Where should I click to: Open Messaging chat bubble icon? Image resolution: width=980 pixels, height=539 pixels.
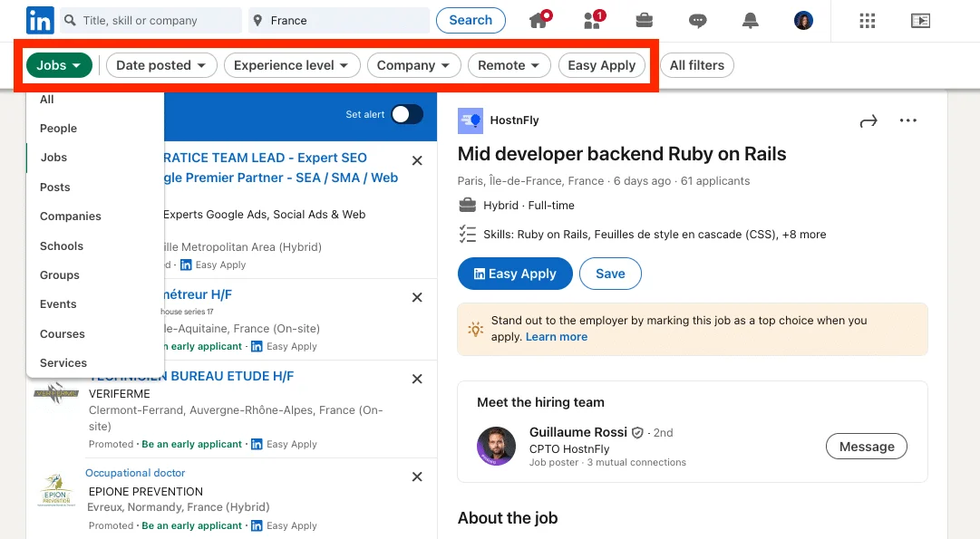click(x=697, y=21)
